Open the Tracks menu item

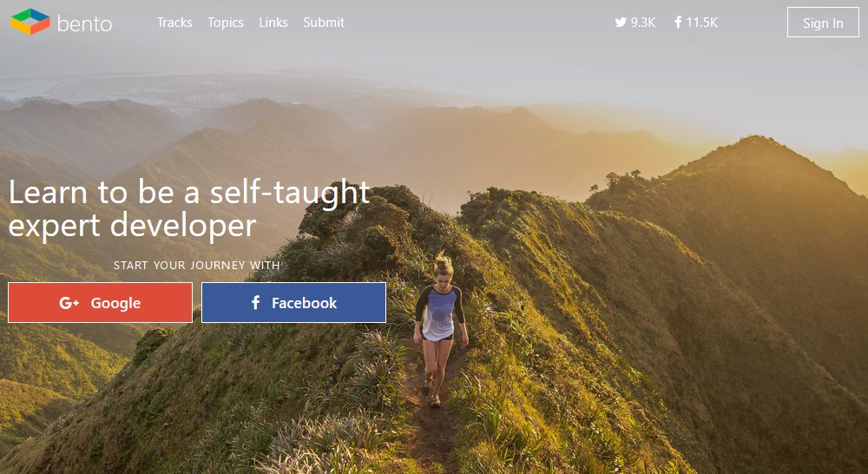[174, 23]
